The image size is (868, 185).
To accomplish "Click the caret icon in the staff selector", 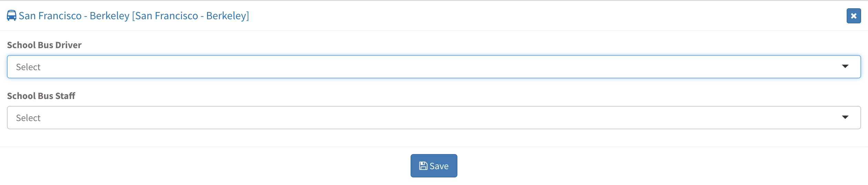I will pyautogui.click(x=845, y=117).
